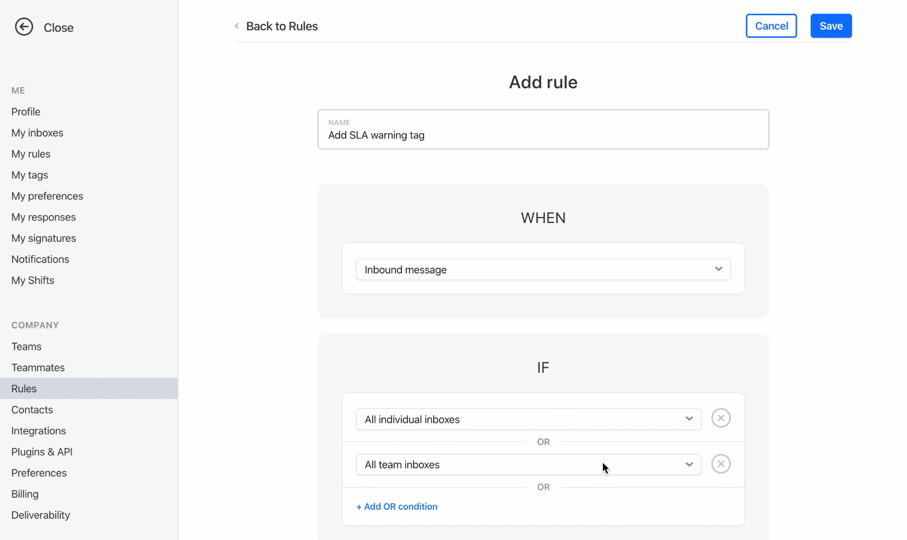
Task: Edit the rule Name field
Action: tap(543, 130)
